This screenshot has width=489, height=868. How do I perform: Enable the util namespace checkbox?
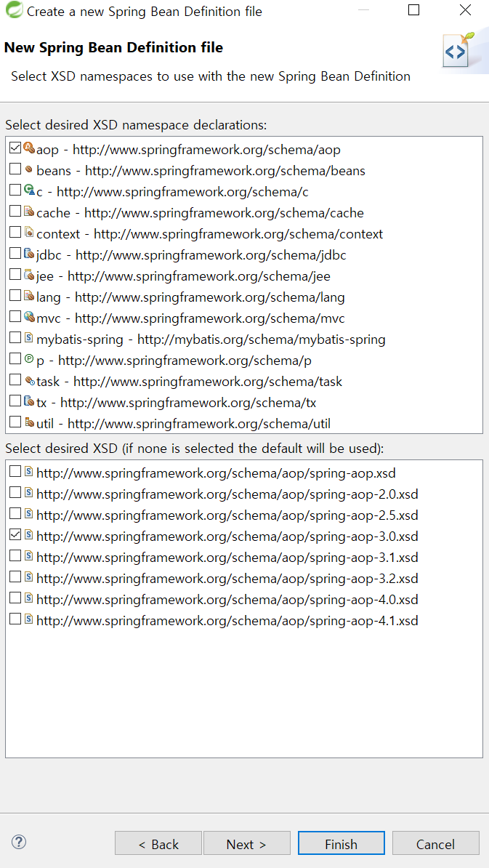click(15, 422)
